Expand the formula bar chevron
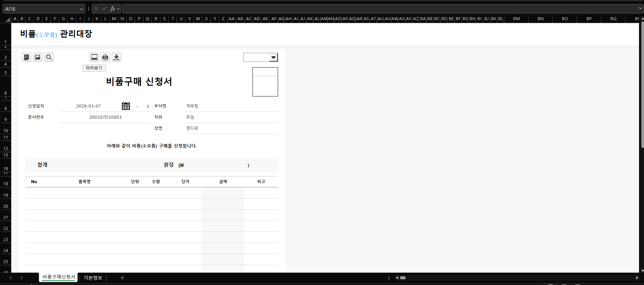The width and height of the screenshot is (644, 285). coord(640,8)
